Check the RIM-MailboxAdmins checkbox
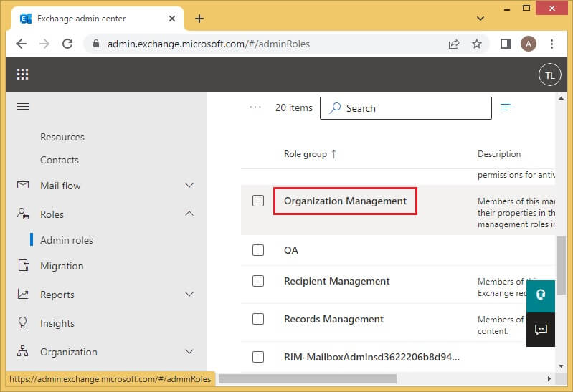The height and width of the screenshot is (392, 573). coord(258,357)
